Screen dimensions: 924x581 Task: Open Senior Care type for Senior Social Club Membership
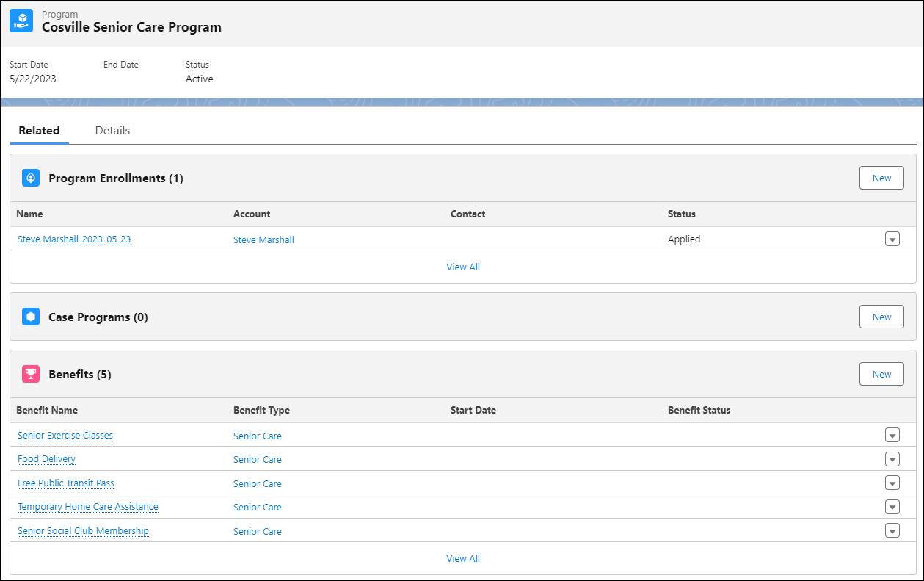(258, 531)
